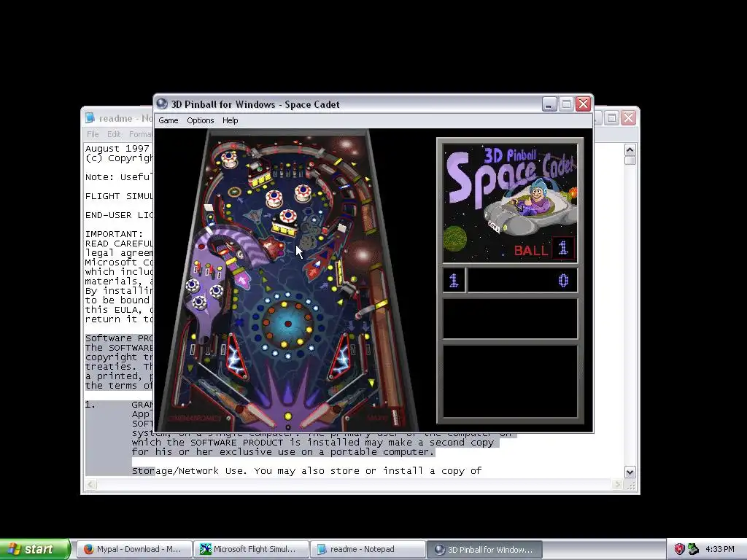747x560 pixels.
Task: Open the Edit menu in readme Notepad
Action: (x=114, y=134)
